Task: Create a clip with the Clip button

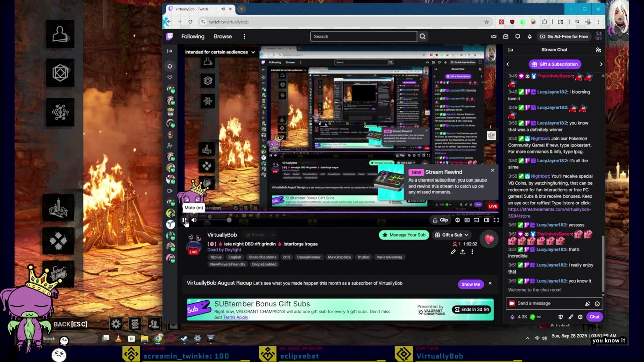Action: click(x=440, y=220)
